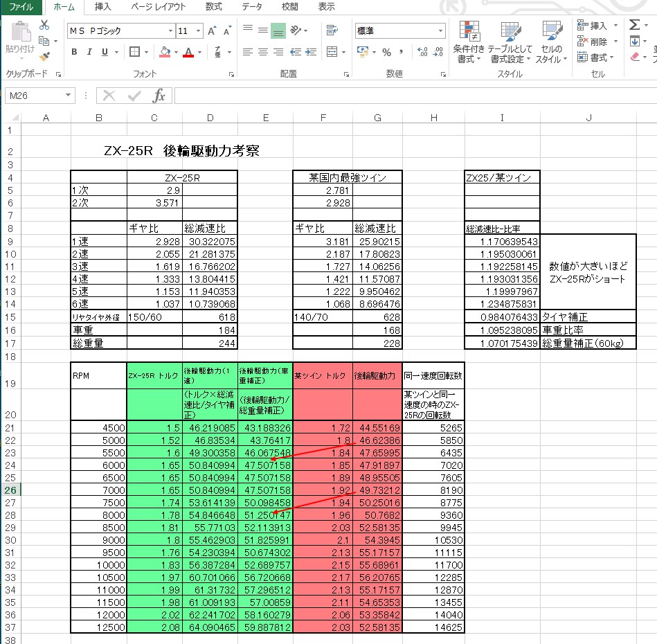Click the AutoSum sigma icon
This screenshot has height=644, width=657.
pyautogui.click(x=634, y=25)
